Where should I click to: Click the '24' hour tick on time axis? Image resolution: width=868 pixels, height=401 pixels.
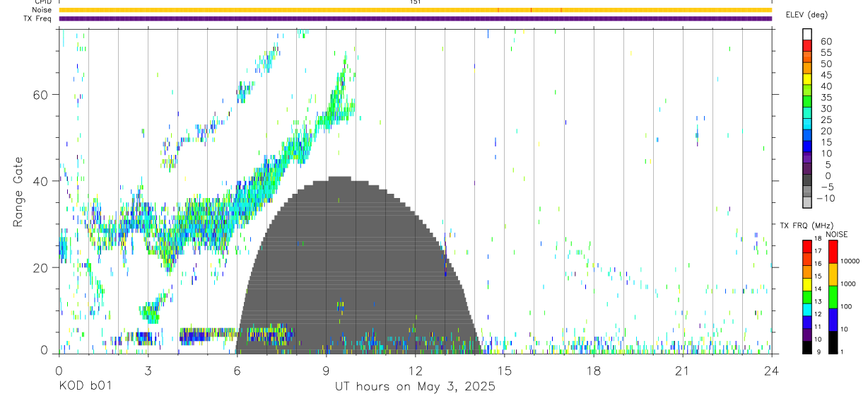point(771,371)
